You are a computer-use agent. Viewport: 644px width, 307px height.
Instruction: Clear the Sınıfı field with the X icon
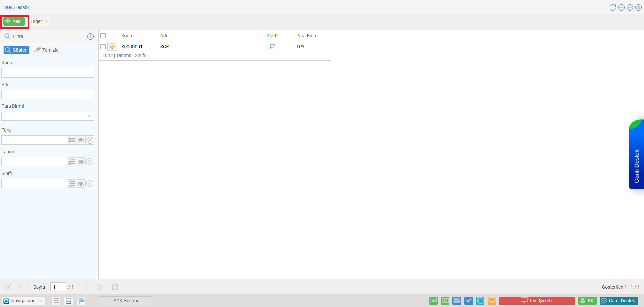[x=90, y=183]
